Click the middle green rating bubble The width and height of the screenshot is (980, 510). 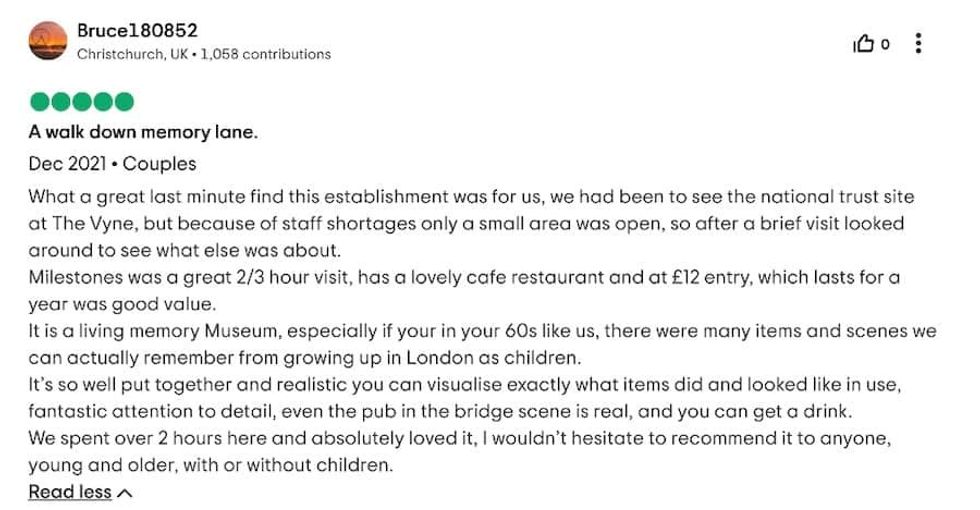(82, 101)
